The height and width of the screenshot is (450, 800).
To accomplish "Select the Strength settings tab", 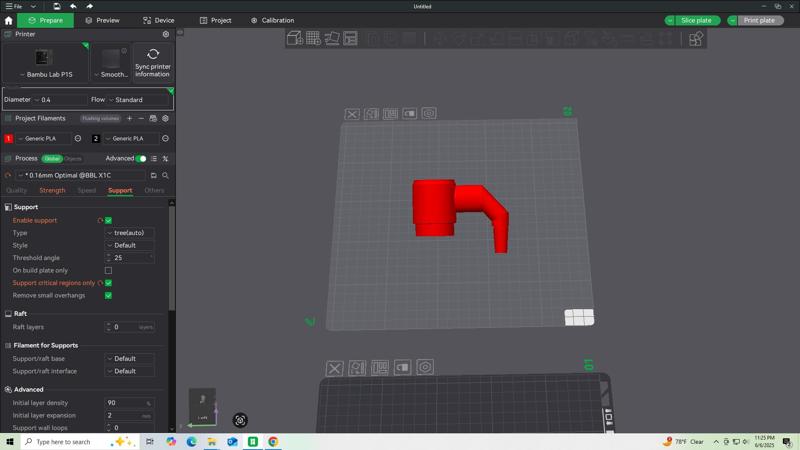I will pos(52,190).
